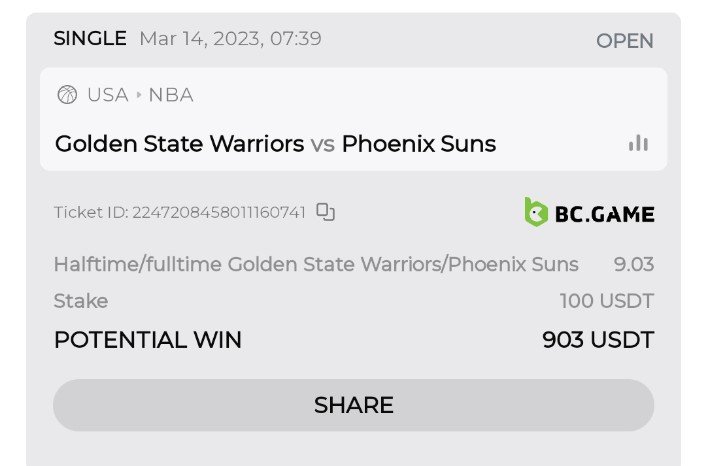Click the Halftime/fulltime market description
The image size is (706, 466).
pyautogui.click(x=316, y=265)
